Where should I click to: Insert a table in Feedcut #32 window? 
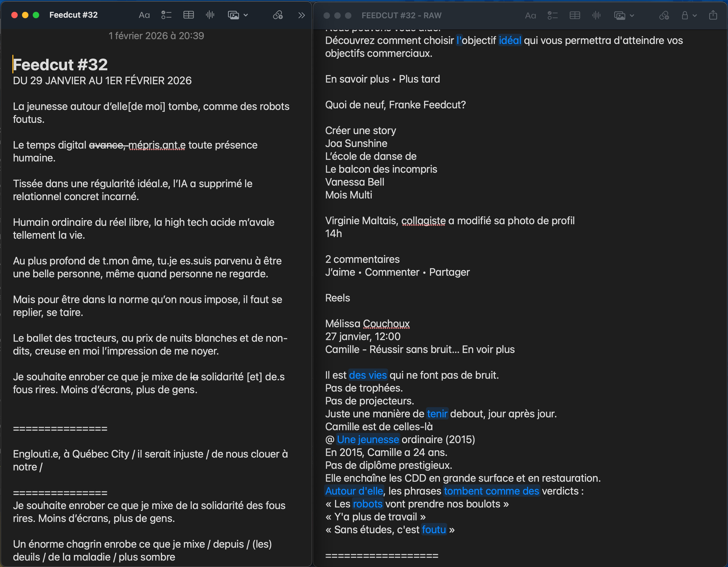[189, 15]
